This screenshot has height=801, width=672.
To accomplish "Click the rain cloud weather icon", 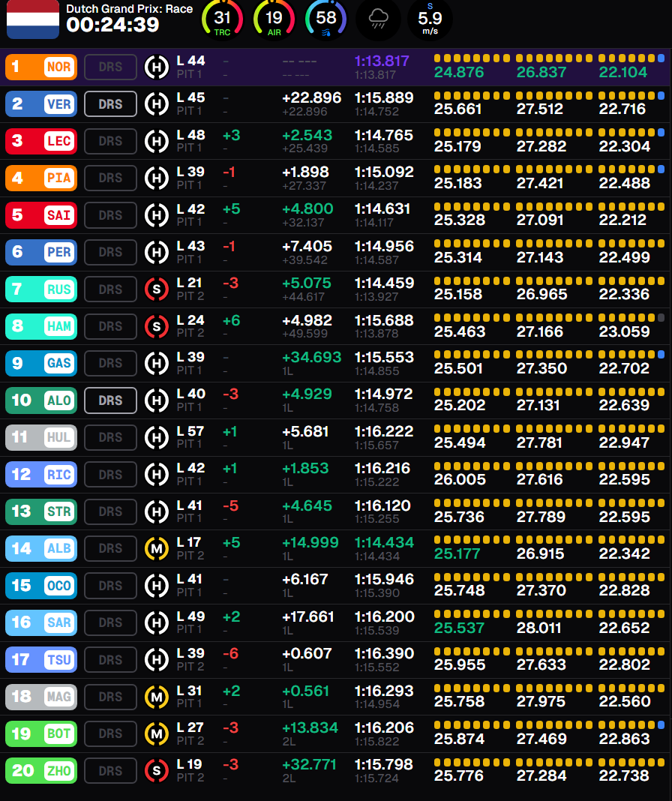I will [x=378, y=19].
